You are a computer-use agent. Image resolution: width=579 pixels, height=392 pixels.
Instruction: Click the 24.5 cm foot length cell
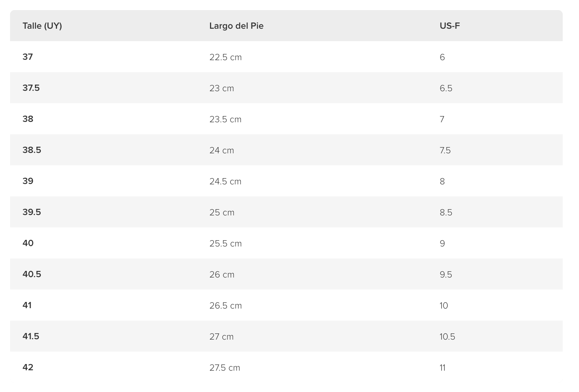tap(225, 182)
